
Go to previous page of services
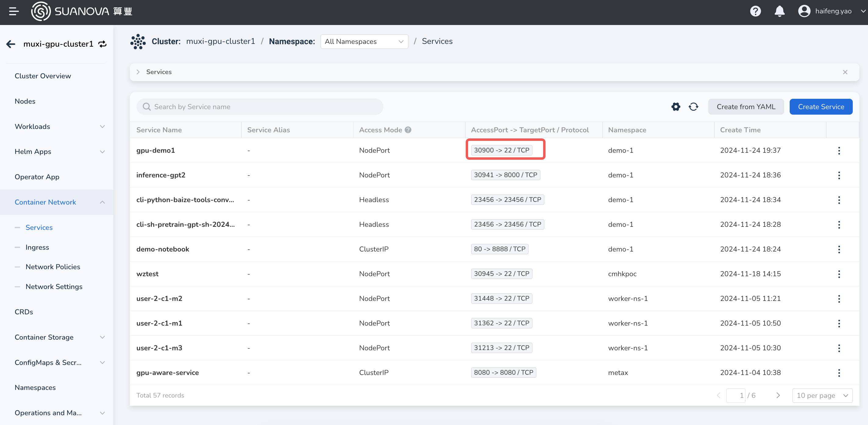[x=718, y=395]
